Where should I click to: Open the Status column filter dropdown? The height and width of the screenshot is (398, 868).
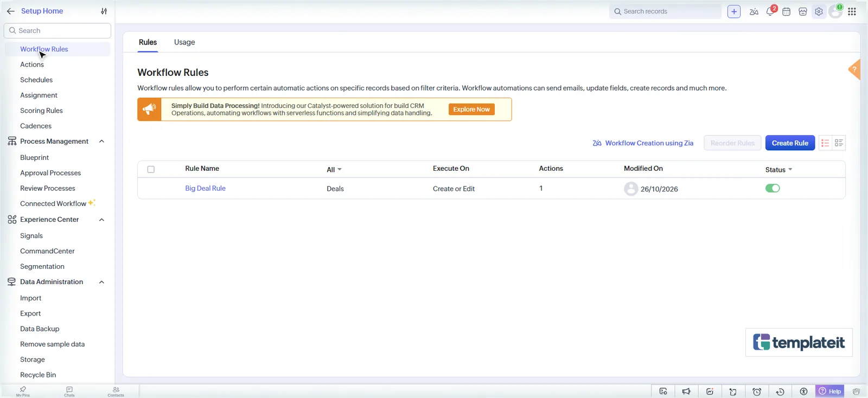(x=778, y=170)
